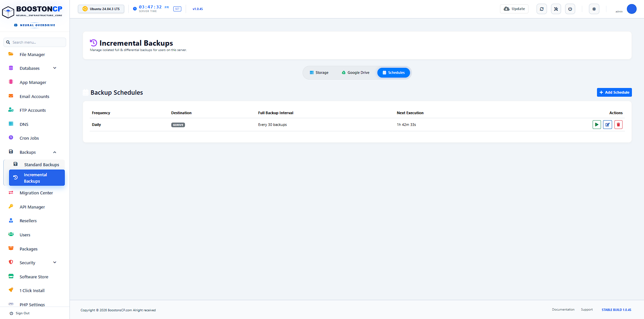Edit the Daily GDRIVE backup schedule
This screenshot has height=319, width=644.
[607, 125]
